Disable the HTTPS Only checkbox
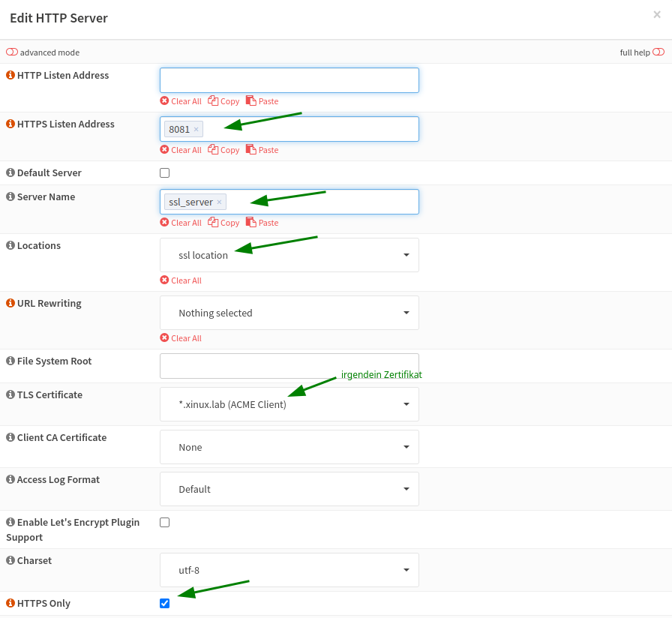 pyautogui.click(x=164, y=602)
